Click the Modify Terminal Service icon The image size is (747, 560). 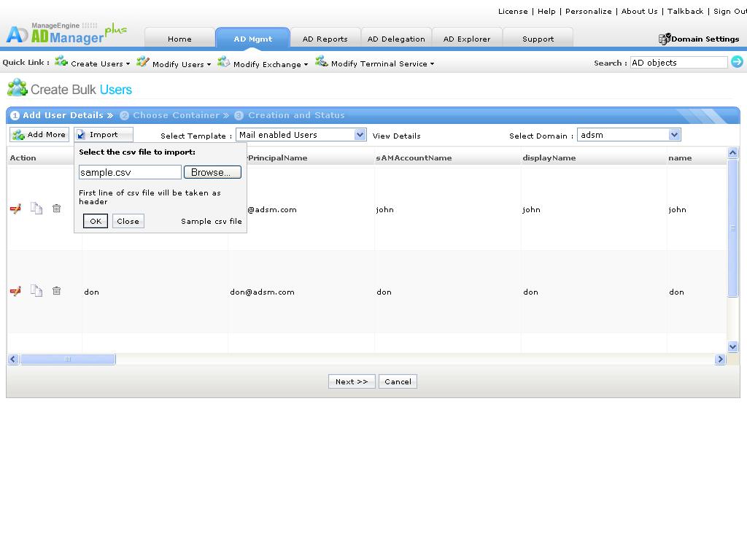[322, 61]
